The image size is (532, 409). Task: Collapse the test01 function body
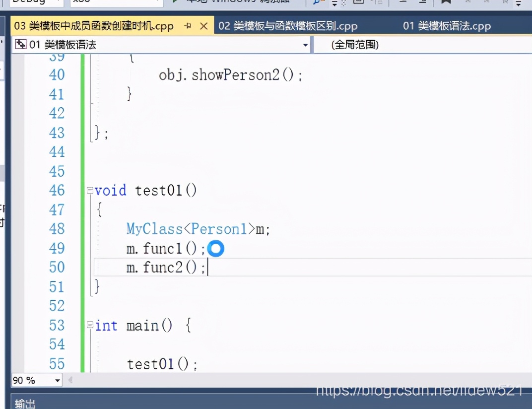90,190
